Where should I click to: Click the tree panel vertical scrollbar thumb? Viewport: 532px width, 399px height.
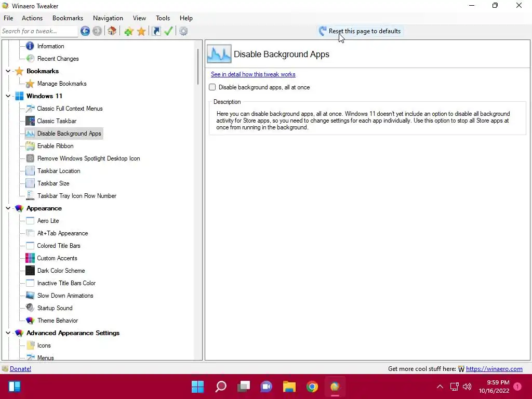[x=198, y=66]
